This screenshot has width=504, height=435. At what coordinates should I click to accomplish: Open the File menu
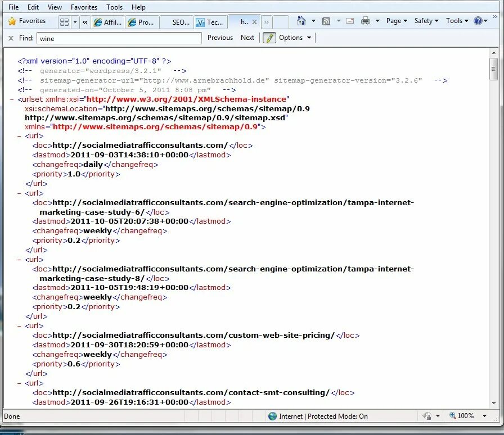pos(13,7)
